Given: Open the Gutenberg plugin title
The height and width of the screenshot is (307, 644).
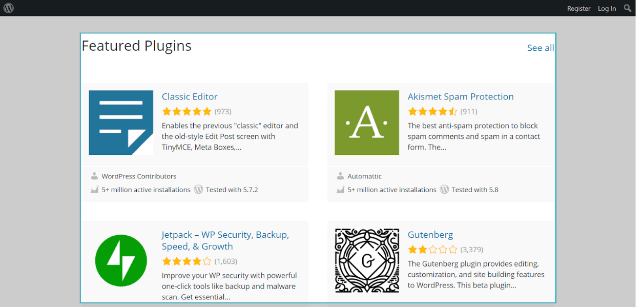Looking at the screenshot, I should tap(430, 235).
